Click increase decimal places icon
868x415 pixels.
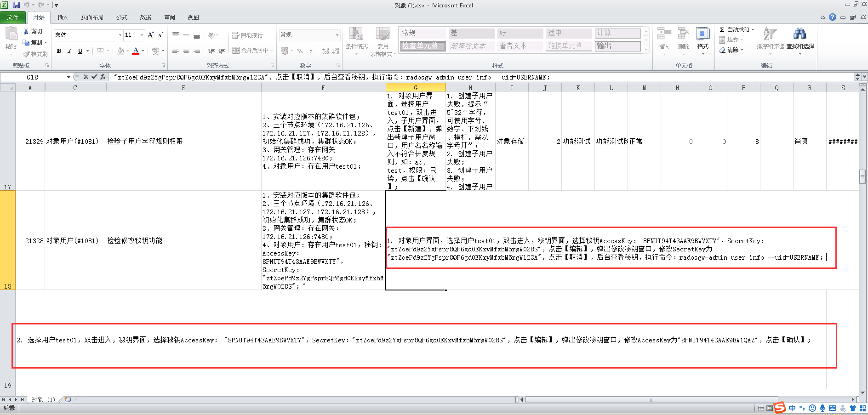[x=325, y=51]
